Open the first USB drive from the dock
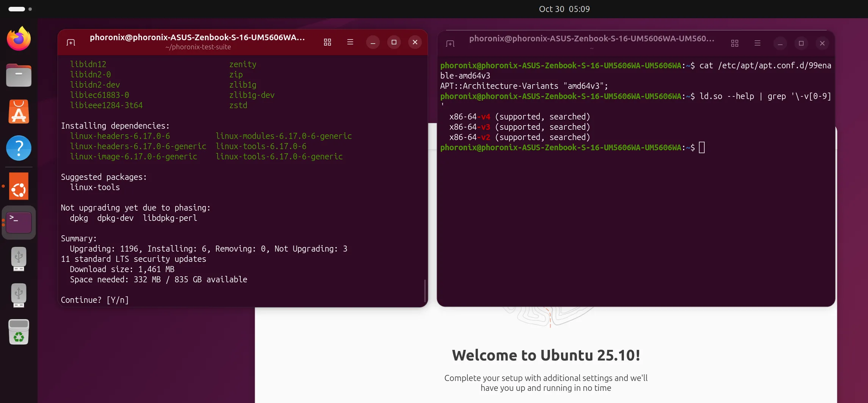Screen dimensions: 868x403 pyautogui.click(x=19, y=258)
